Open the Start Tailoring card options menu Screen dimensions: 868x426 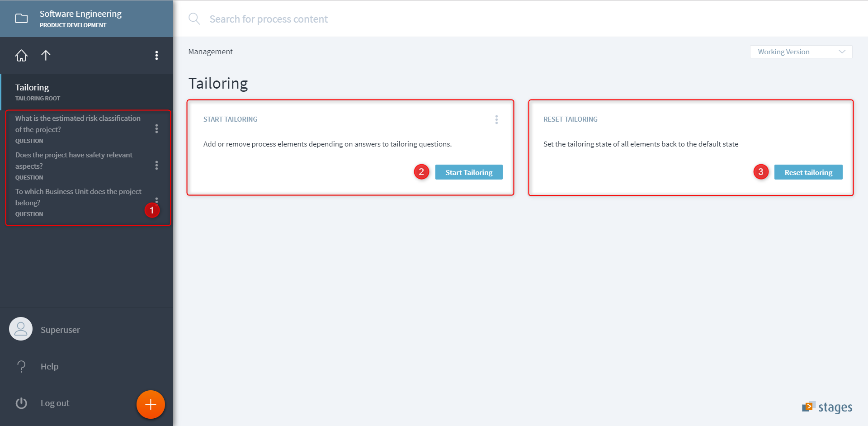496,119
